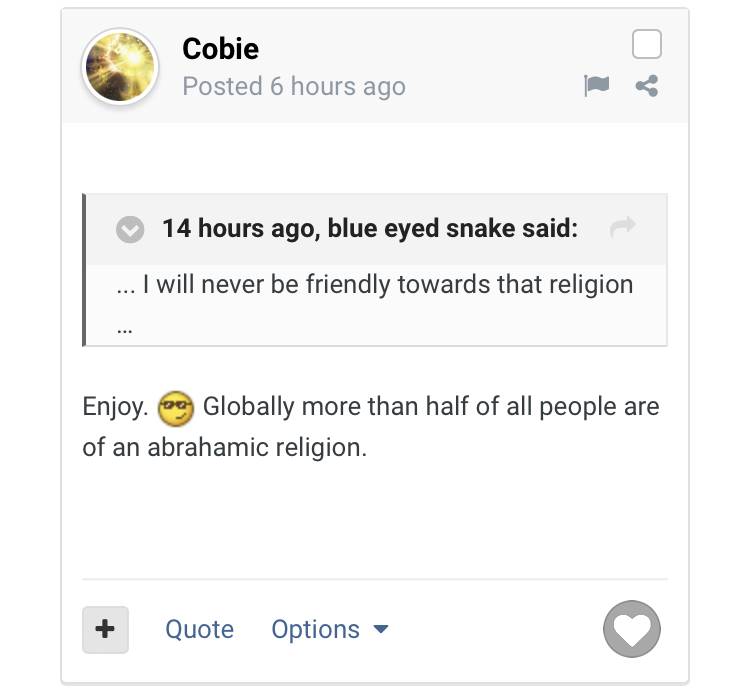The width and height of the screenshot is (750, 698).
Task: Jump to the original quoted post via the arrow
Action: (x=622, y=229)
